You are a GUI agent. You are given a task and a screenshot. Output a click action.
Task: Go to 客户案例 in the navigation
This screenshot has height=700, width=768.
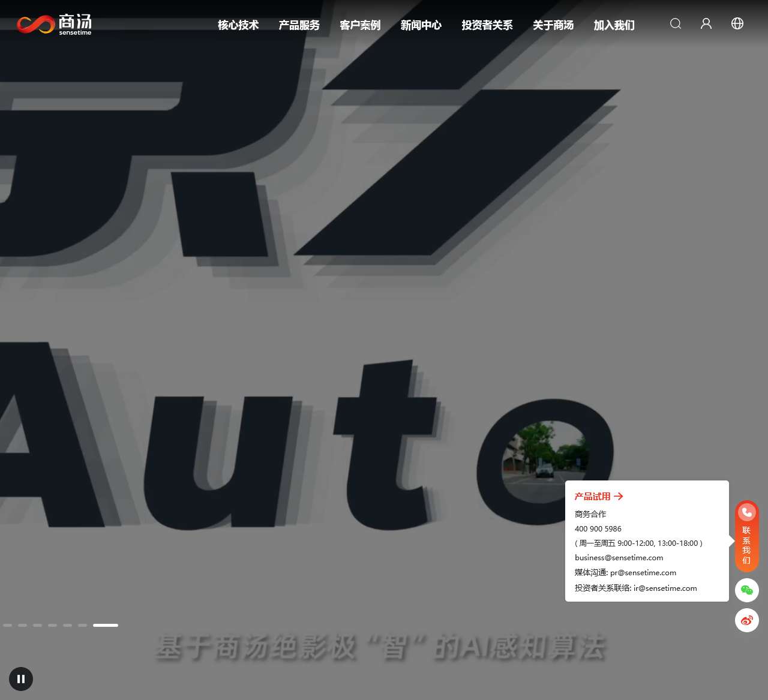click(x=360, y=25)
